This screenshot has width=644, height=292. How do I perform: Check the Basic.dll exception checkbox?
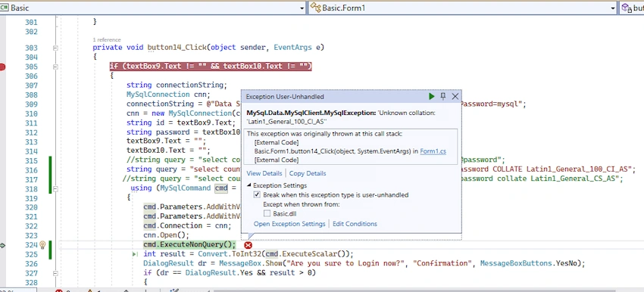click(267, 213)
